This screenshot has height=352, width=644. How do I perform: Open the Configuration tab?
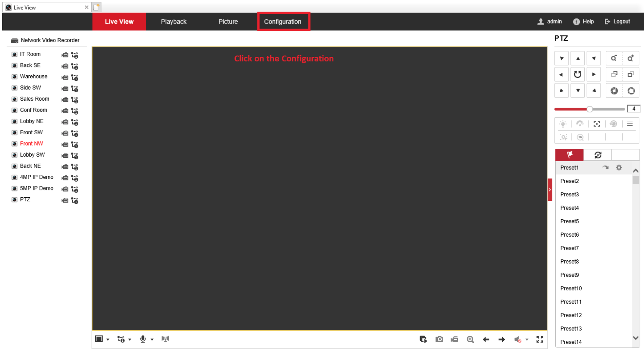click(282, 22)
